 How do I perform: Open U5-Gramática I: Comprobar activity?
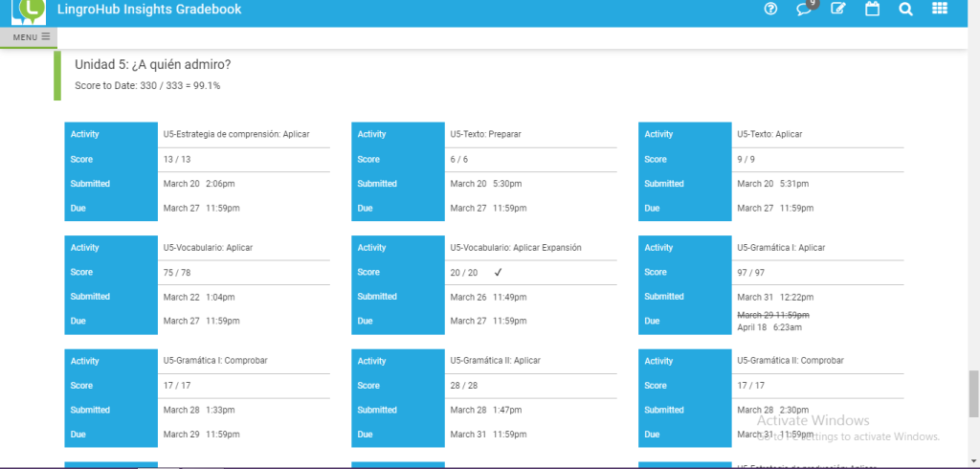click(215, 361)
